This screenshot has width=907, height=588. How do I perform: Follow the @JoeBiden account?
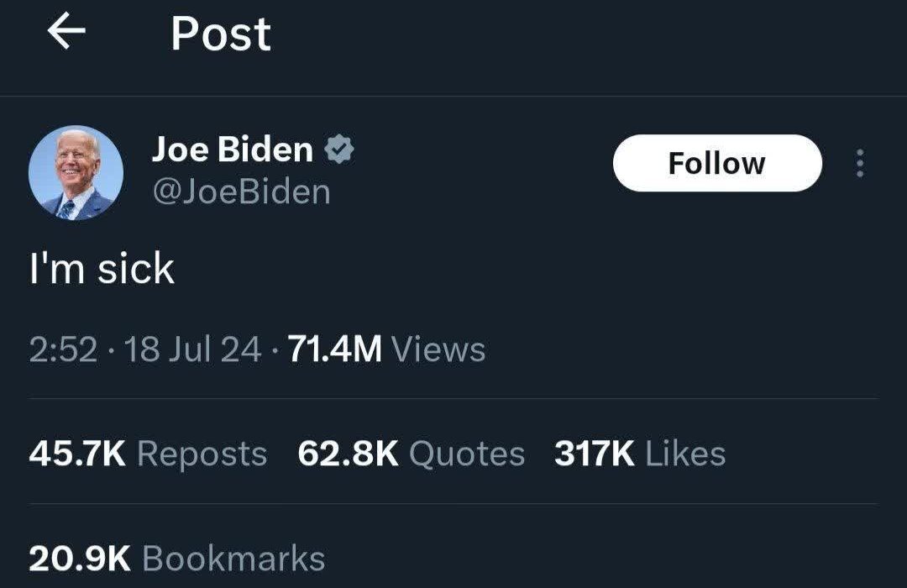pyautogui.click(x=717, y=163)
